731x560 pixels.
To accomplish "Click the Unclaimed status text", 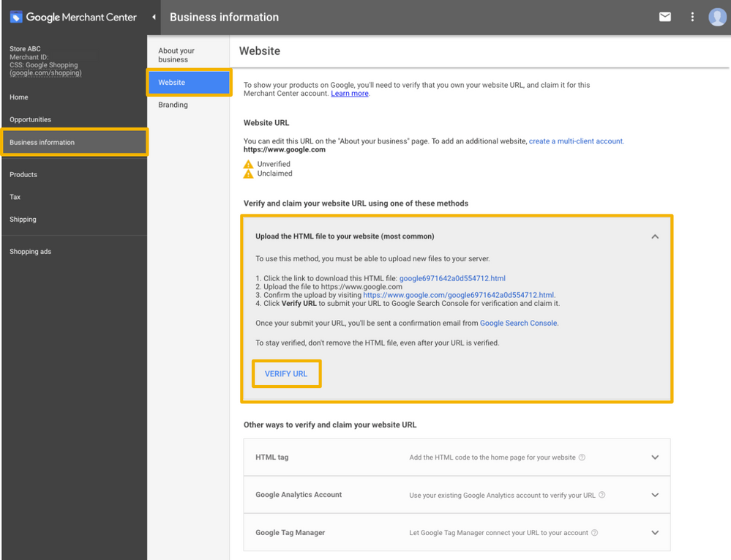I will point(274,173).
